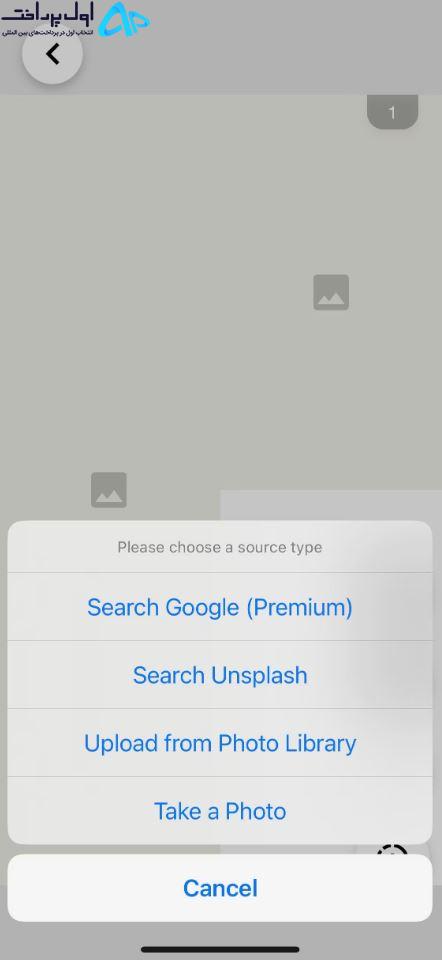Click the اول پرداخت logo text
The height and width of the screenshot is (960, 442).
[48, 13]
